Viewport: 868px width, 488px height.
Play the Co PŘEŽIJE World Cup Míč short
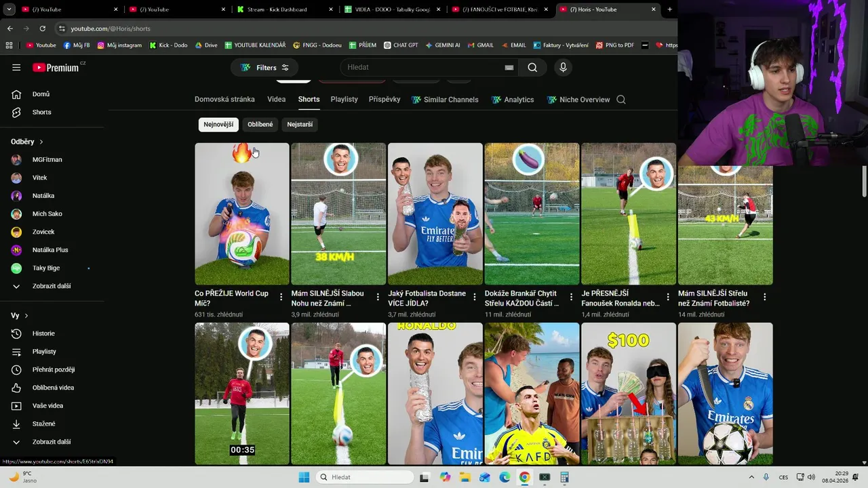pos(242,213)
